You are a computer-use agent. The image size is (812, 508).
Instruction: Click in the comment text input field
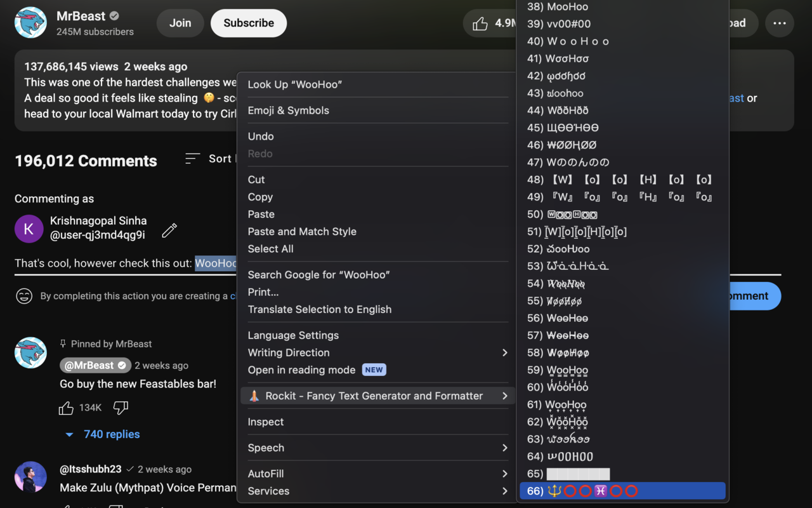[398, 264]
